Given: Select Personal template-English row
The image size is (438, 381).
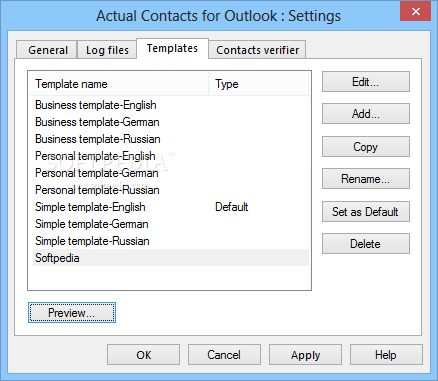Looking at the screenshot, I should 171,156.
